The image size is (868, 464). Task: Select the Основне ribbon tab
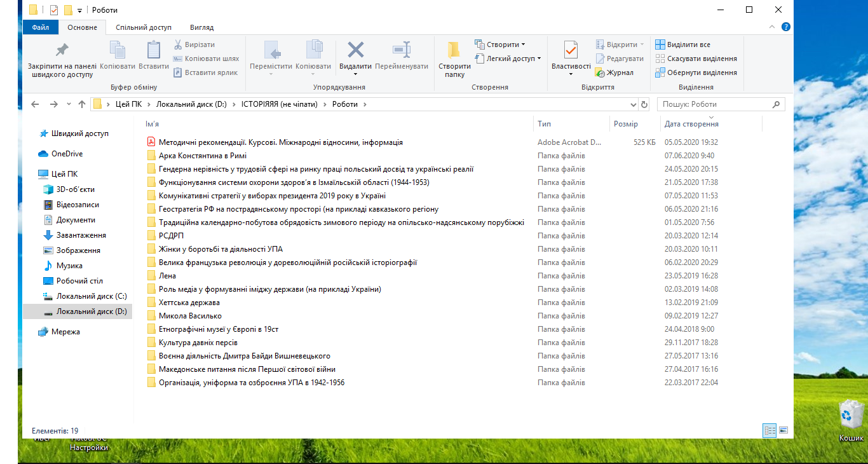(x=83, y=27)
